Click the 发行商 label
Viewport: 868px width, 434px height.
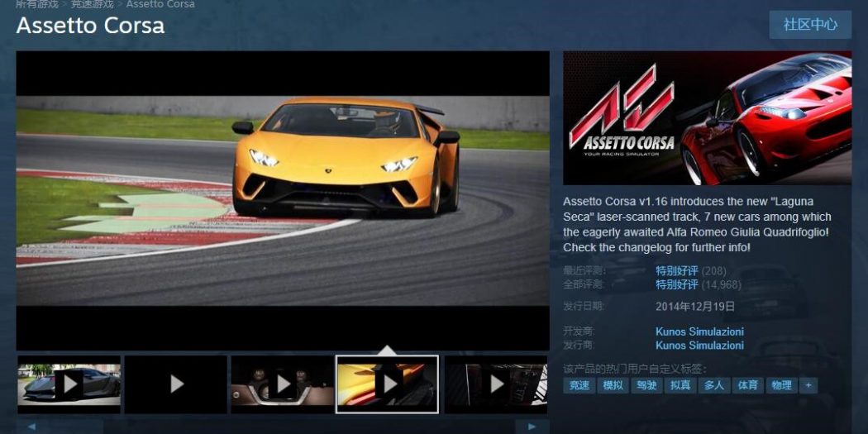[x=577, y=346]
